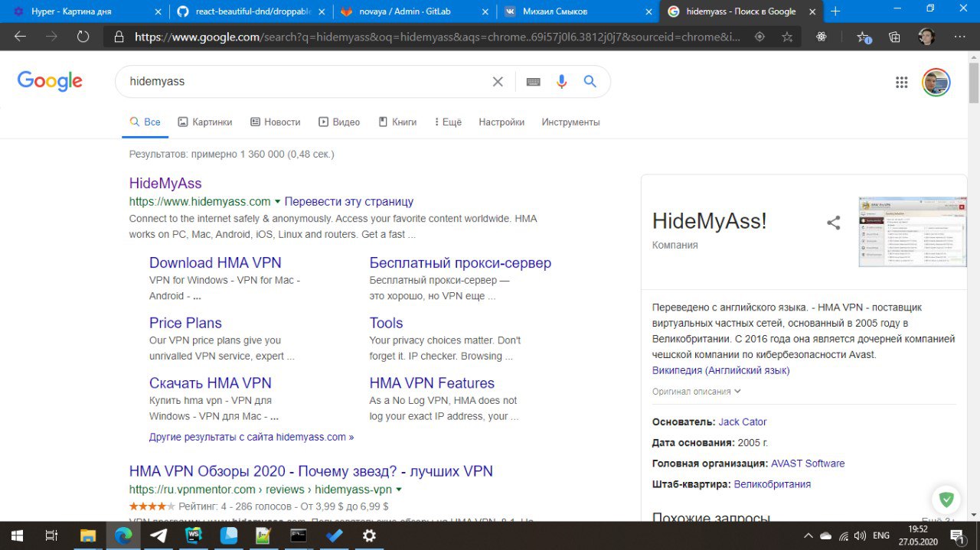Open the Favorites list button
Viewport: 980px width, 550px height.
coord(863,37)
